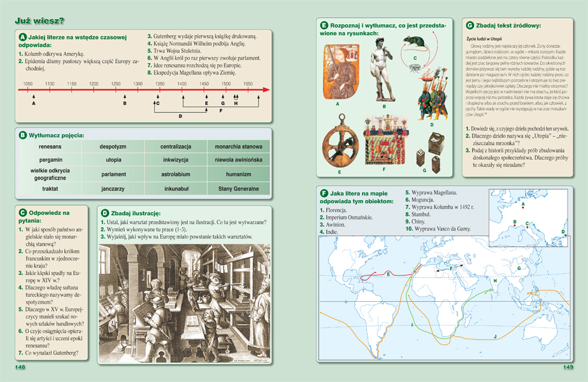Click "Ekspedycja Magellana opływa Ziemię."
This screenshot has height=382, width=588.
click(195, 73)
